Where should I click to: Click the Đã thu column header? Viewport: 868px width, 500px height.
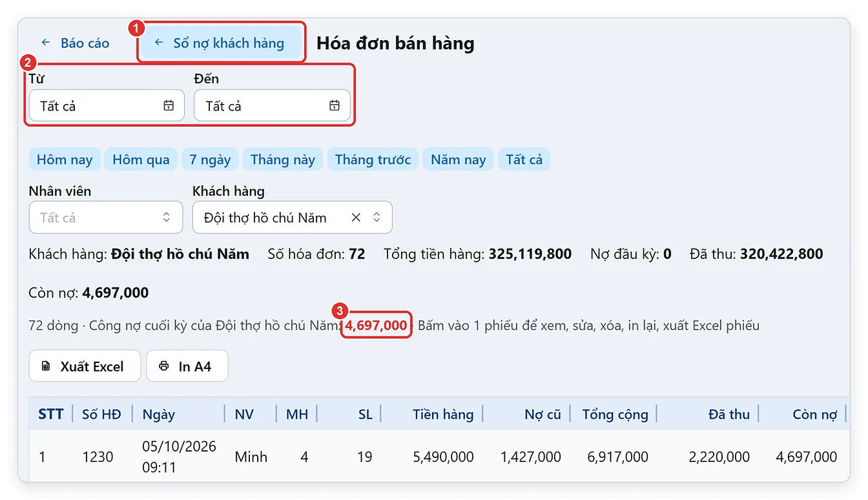pyautogui.click(x=708, y=414)
